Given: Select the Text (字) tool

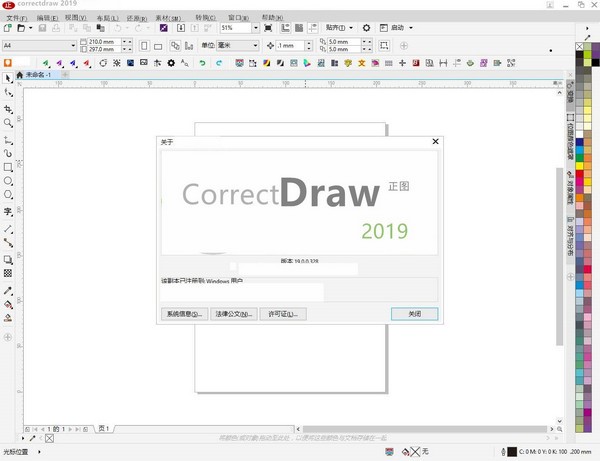Looking at the screenshot, I should pos(8,212).
